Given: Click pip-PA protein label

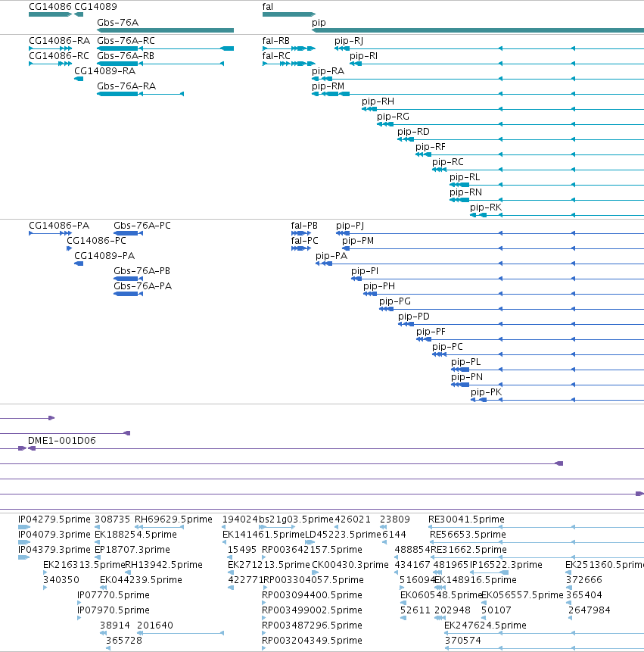Looking at the screenshot, I should click(x=331, y=256).
